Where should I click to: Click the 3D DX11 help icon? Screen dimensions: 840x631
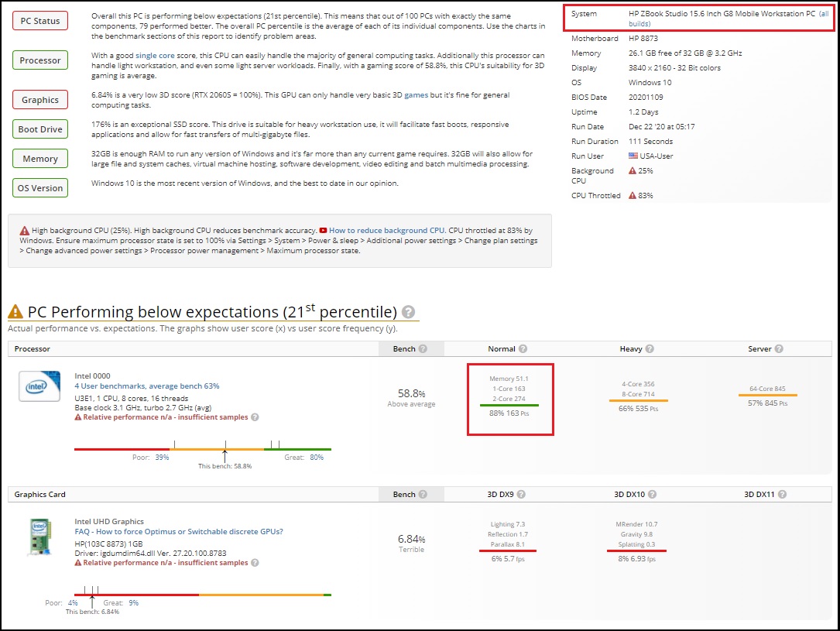point(782,495)
